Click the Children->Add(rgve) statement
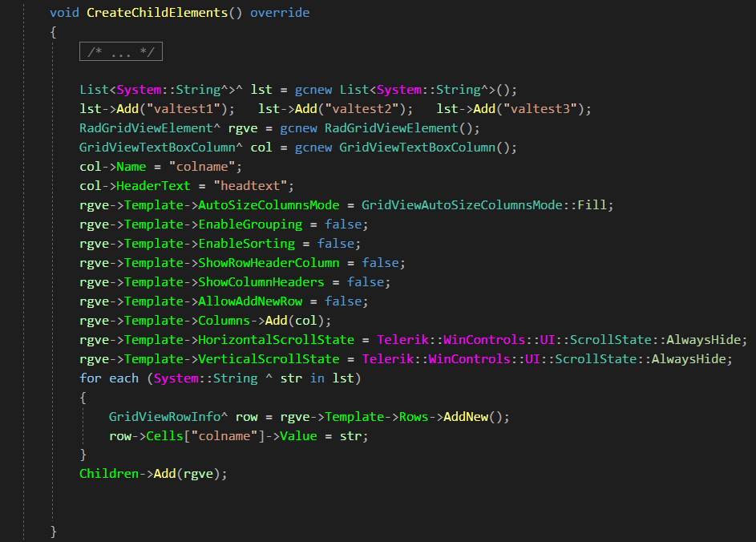 coord(153,474)
